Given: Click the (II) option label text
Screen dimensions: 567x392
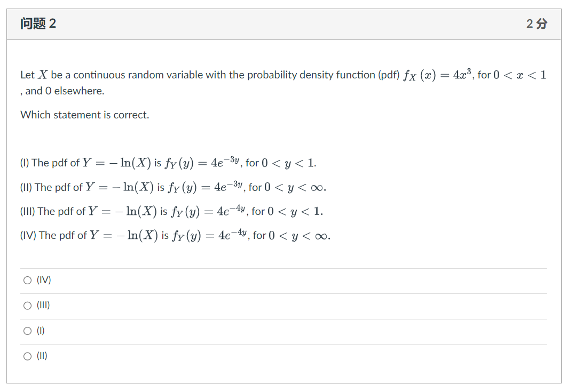Looking at the screenshot, I should click(x=42, y=356).
